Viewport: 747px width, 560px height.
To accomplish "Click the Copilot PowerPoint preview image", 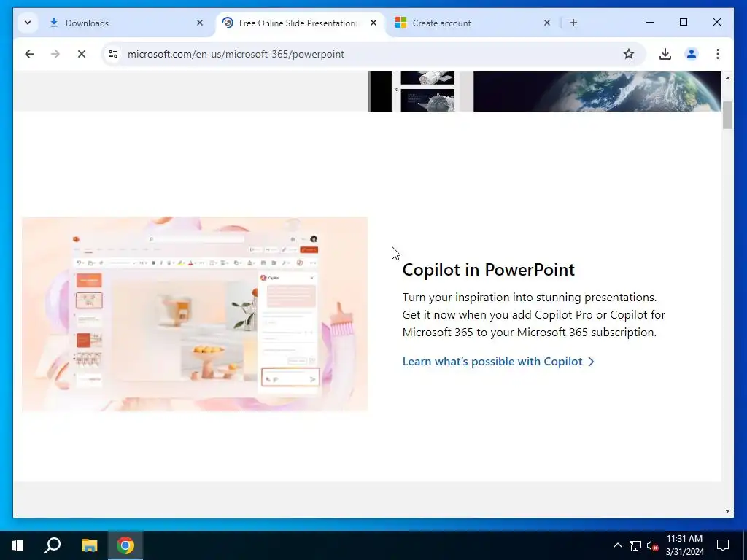I will [195, 314].
